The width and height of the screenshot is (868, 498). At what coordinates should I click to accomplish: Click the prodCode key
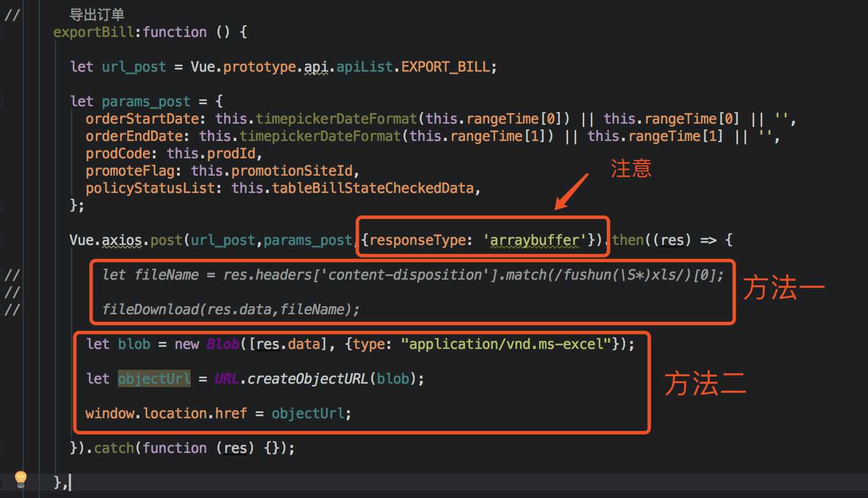pos(117,154)
